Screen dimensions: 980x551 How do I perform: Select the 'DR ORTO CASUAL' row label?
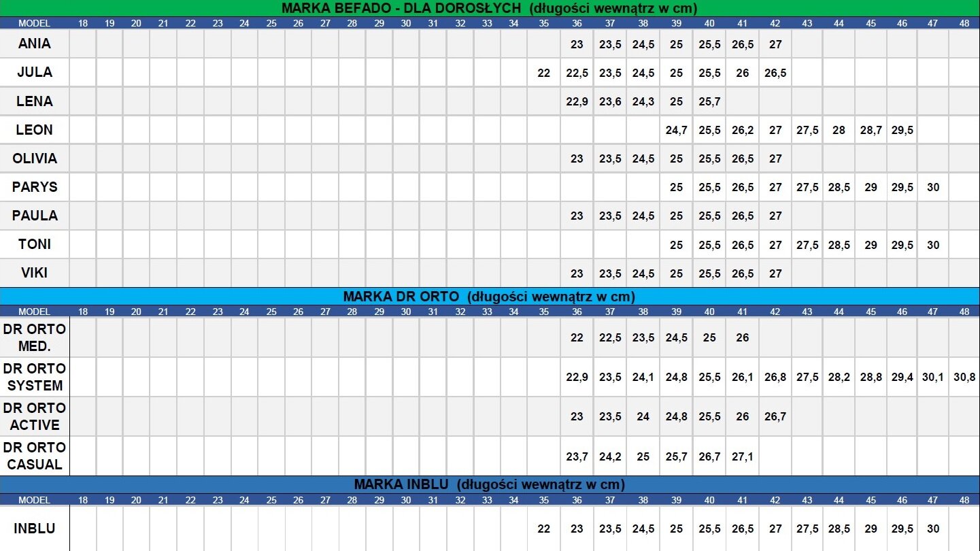coord(35,456)
